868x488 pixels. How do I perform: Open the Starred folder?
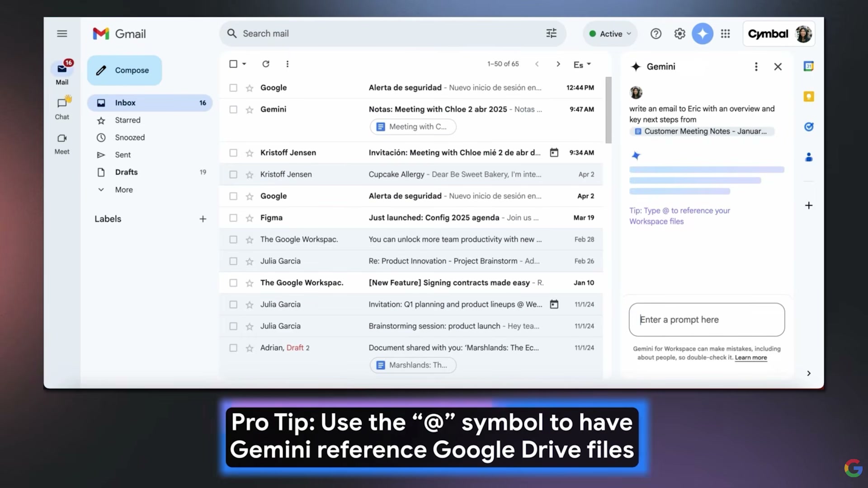150,120
